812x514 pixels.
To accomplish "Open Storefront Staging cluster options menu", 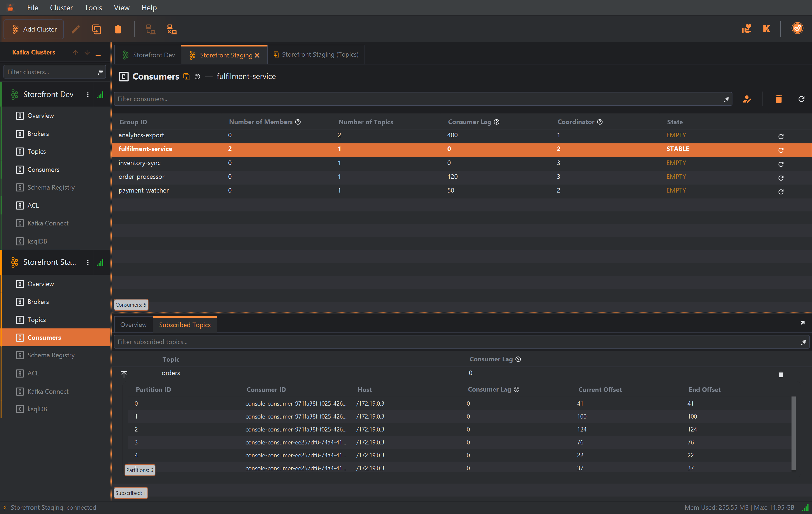I will (88, 262).
